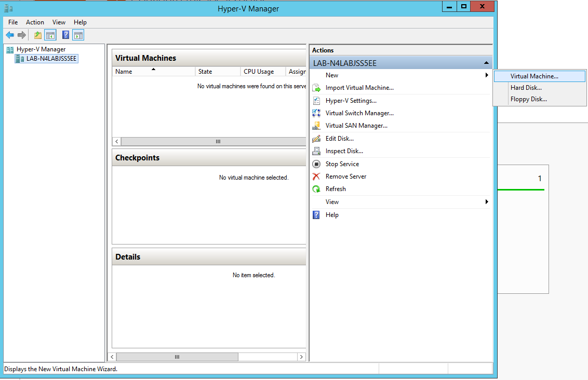This screenshot has height=380, width=588.
Task: Hide console tree via toolbar icon
Action: [x=50, y=35]
